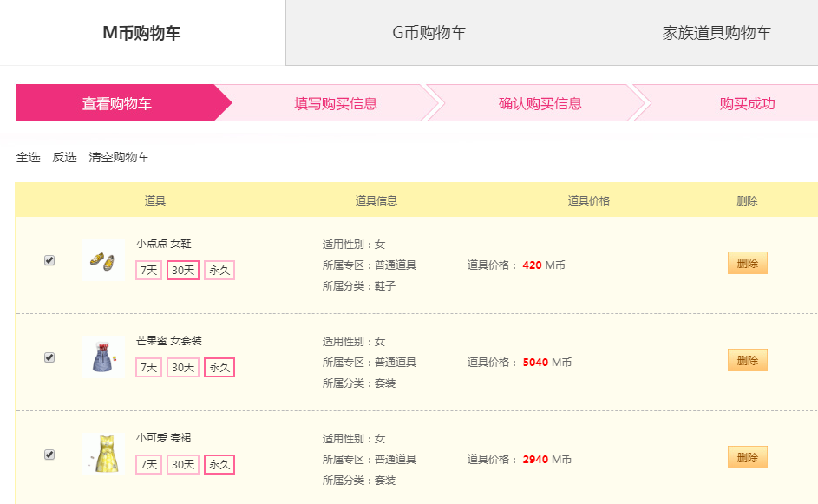Open the 芒果蜜 女套装 outfit thumbnail

tap(102, 357)
